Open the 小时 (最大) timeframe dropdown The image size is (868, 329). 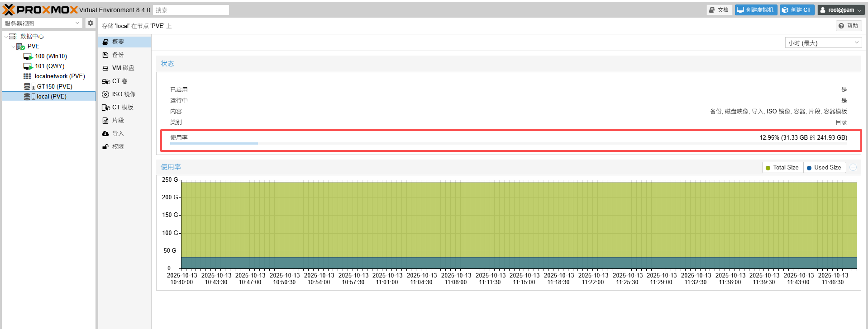point(823,43)
